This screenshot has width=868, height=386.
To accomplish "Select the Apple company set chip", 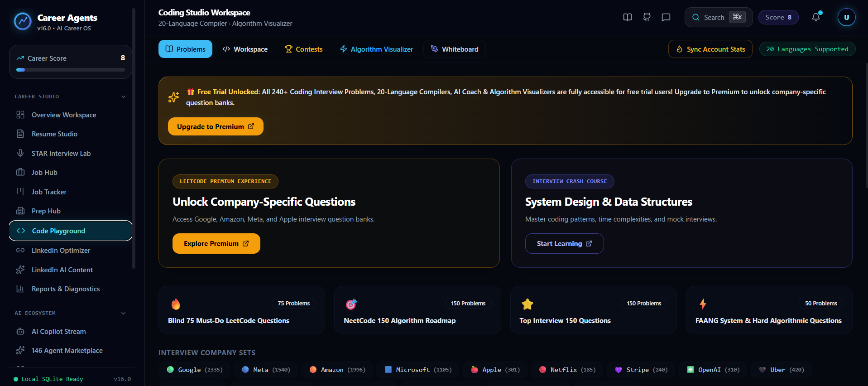I will 494,370.
